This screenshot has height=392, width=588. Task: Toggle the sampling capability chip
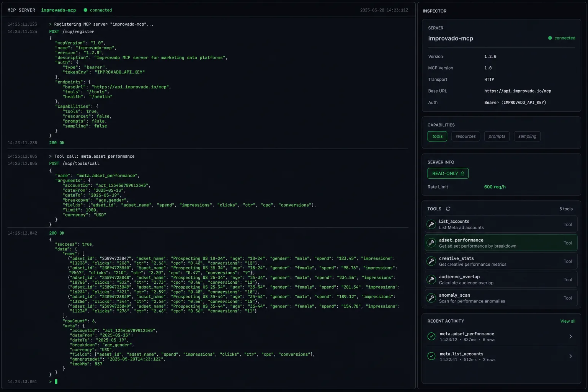pos(527,136)
